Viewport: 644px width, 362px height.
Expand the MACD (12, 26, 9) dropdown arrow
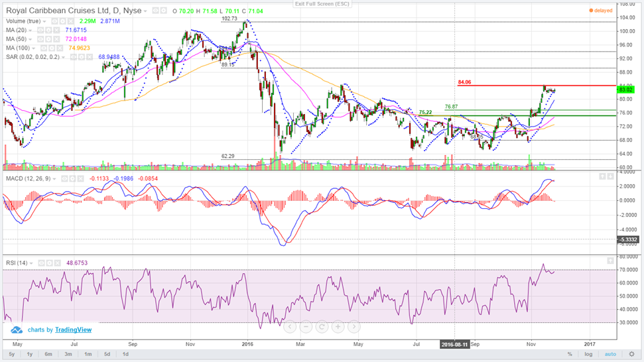(x=54, y=179)
